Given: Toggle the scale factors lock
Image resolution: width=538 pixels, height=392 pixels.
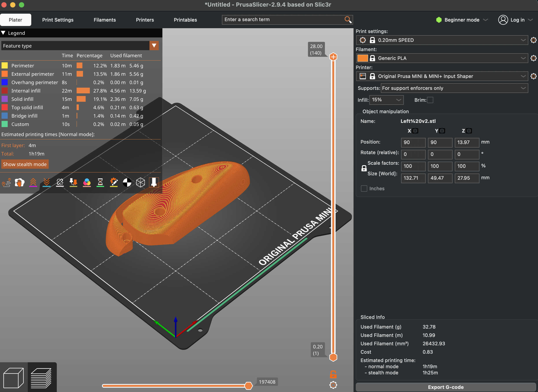Looking at the screenshot, I should click(x=364, y=168).
